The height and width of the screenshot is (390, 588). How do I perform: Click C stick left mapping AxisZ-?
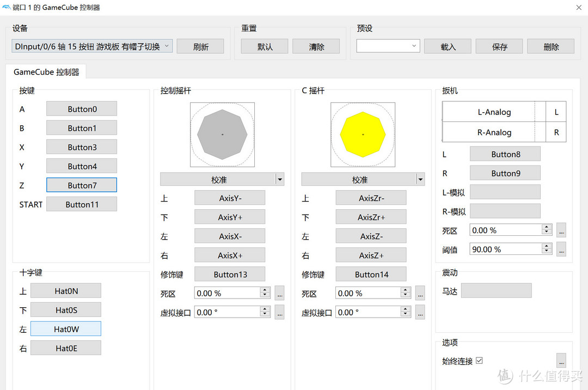point(371,236)
